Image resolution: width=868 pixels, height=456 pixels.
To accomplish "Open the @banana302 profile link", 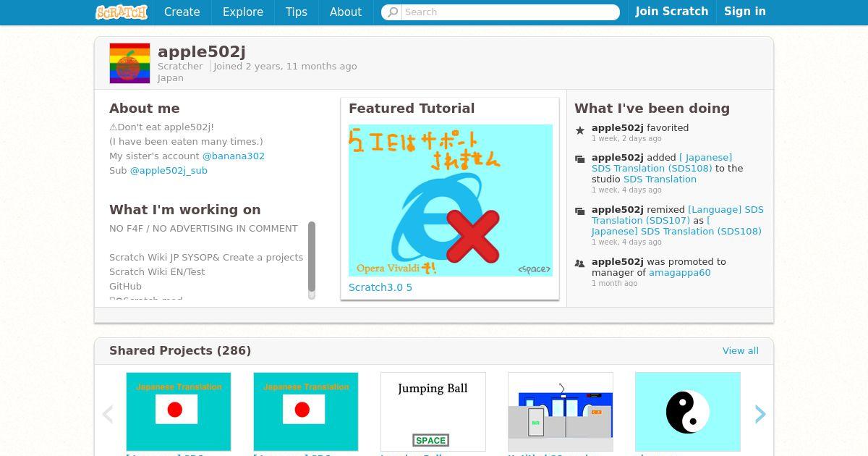I will (x=234, y=156).
